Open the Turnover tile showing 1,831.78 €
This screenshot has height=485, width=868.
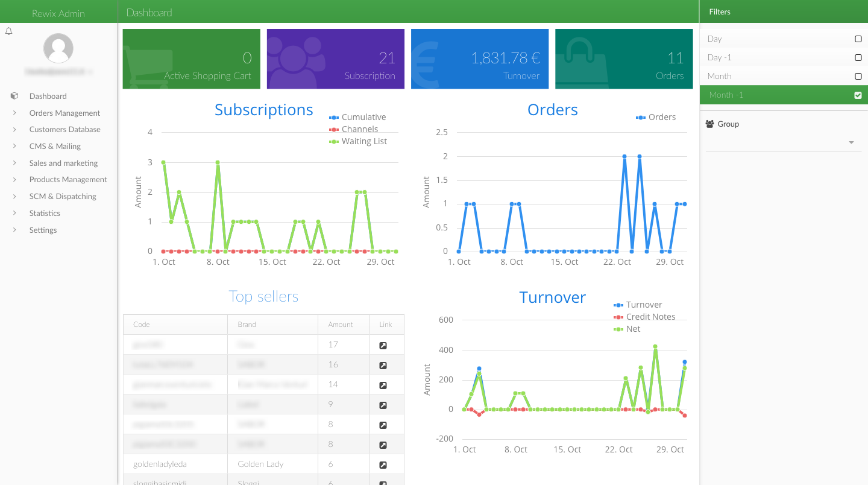480,59
